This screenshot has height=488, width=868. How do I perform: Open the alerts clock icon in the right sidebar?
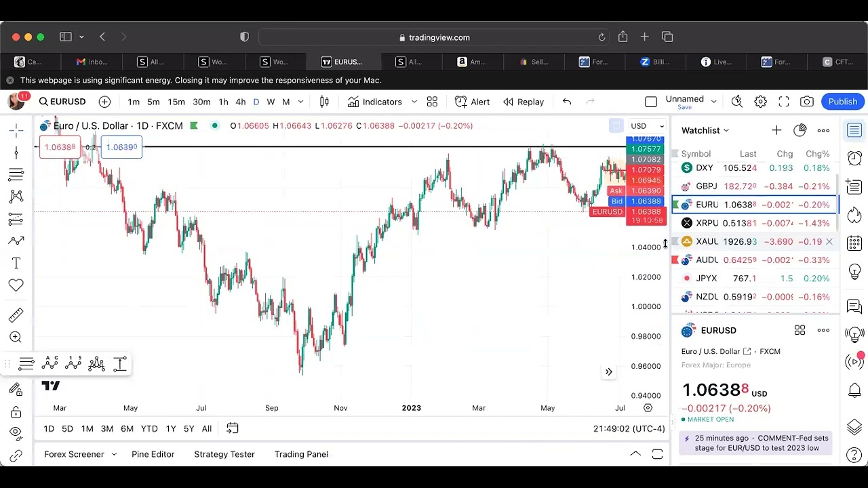(854, 159)
